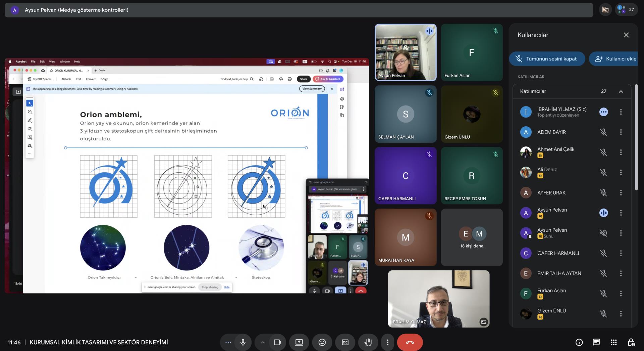Close the Kullanıcılar side panel
Viewport: 644px width, 351px height.
(x=626, y=35)
